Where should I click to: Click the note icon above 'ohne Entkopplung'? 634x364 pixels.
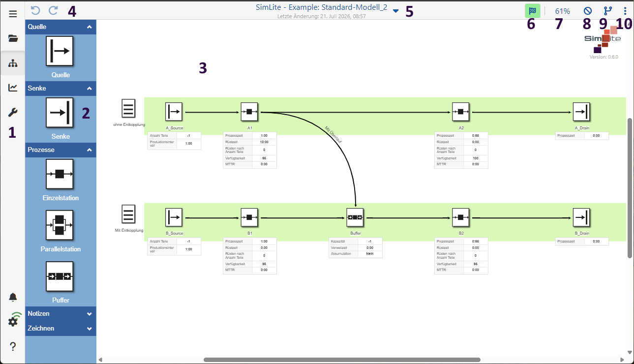128,109
